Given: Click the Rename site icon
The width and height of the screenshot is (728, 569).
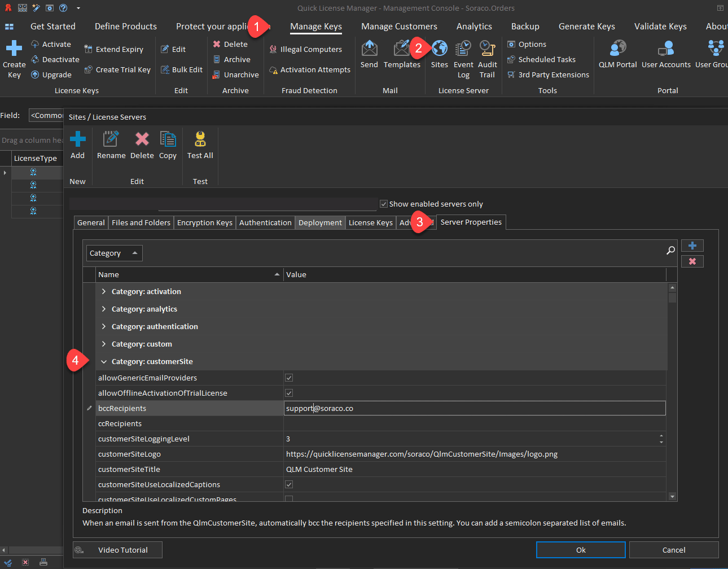Looking at the screenshot, I should pos(111,139).
